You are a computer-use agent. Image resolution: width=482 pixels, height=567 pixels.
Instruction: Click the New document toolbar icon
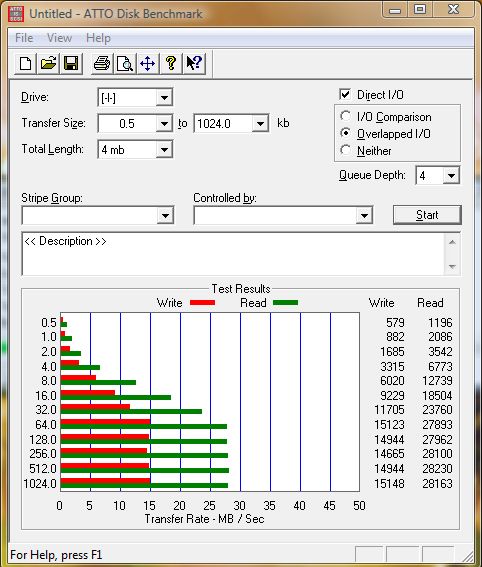click(25, 64)
